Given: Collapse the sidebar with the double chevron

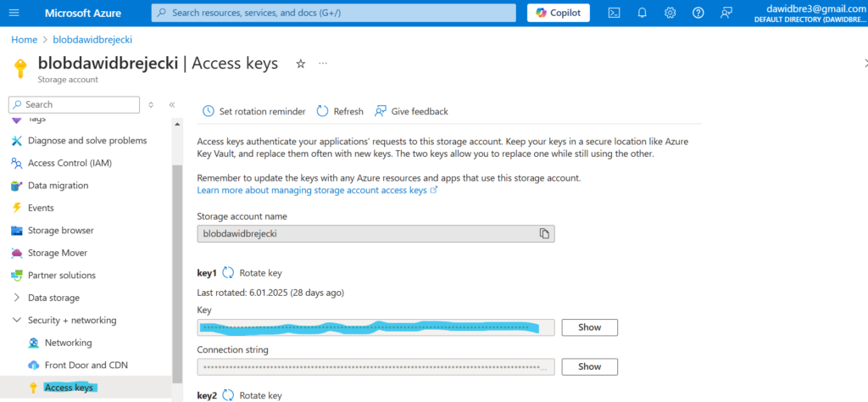Looking at the screenshot, I should (x=171, y=104).
